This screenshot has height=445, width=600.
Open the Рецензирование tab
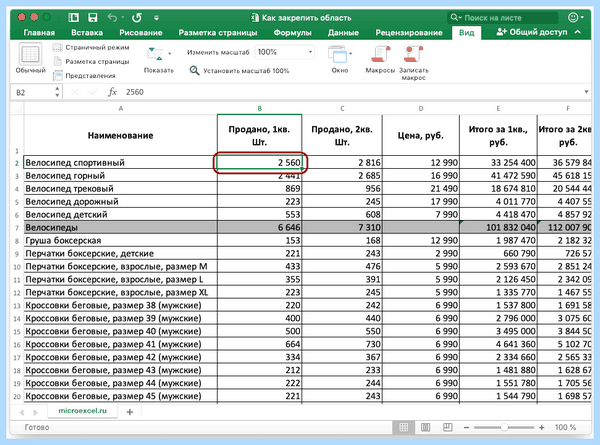coord(409,33)
